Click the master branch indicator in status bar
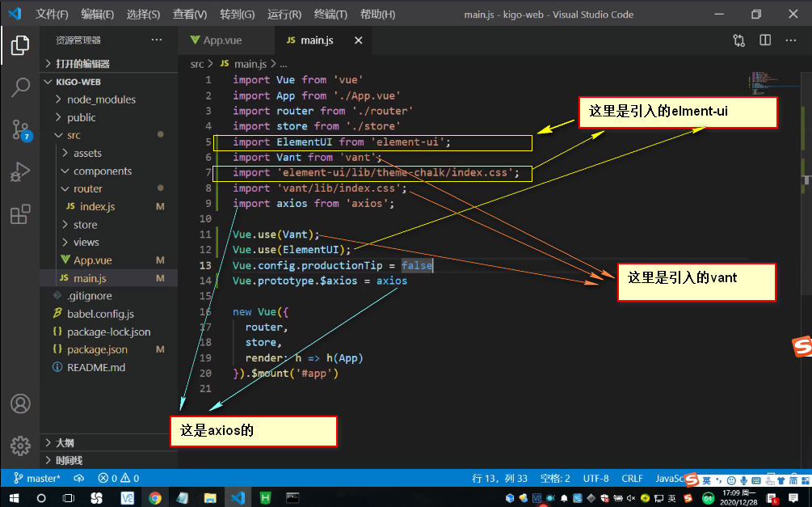Screen dimensions: 812x507 click(x=37, y=478)
